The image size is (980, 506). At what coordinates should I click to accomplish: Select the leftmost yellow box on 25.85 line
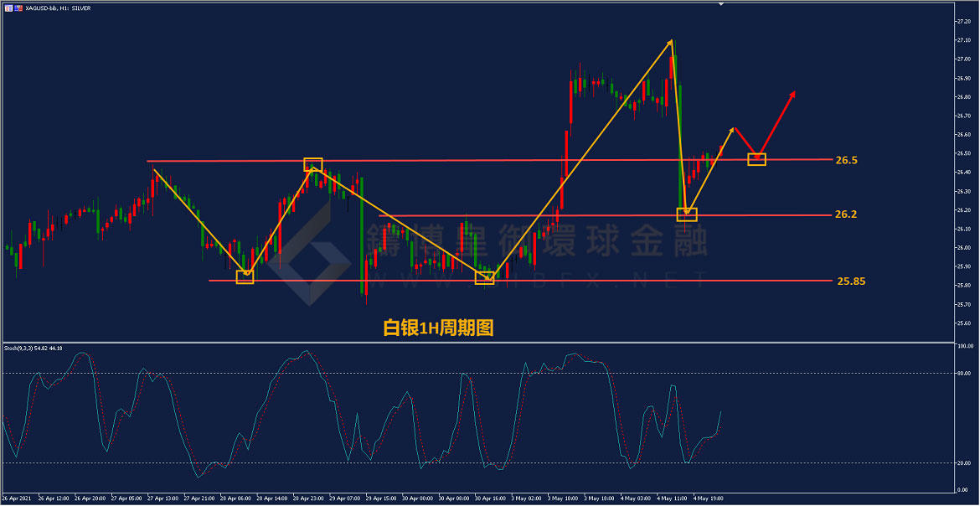tap(245, 277)
